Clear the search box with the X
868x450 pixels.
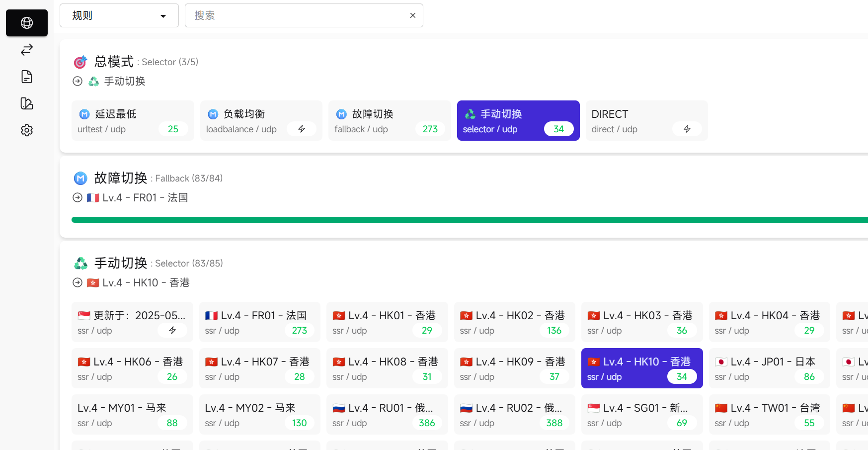[x=412, y=16]
